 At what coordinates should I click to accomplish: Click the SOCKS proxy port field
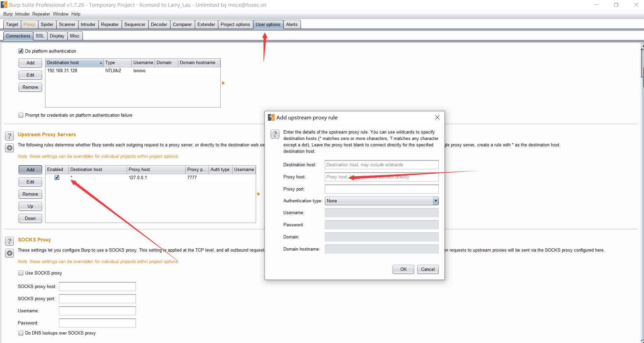pos(97,298)
